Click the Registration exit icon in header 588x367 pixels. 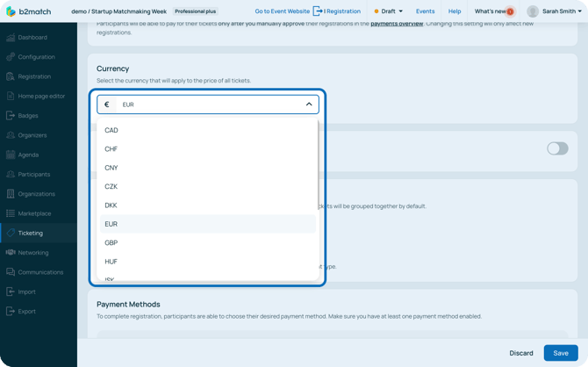pos(318,11)
